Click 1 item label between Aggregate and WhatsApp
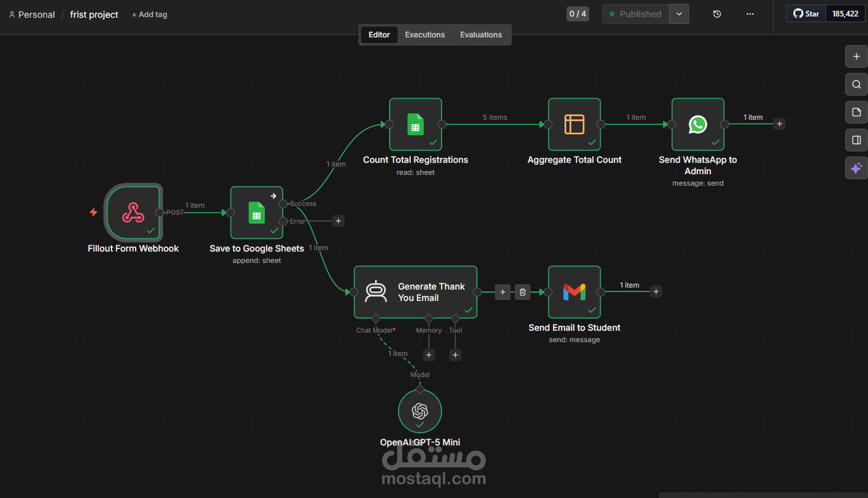Screen dimensions: 868x498 (636, 117)
